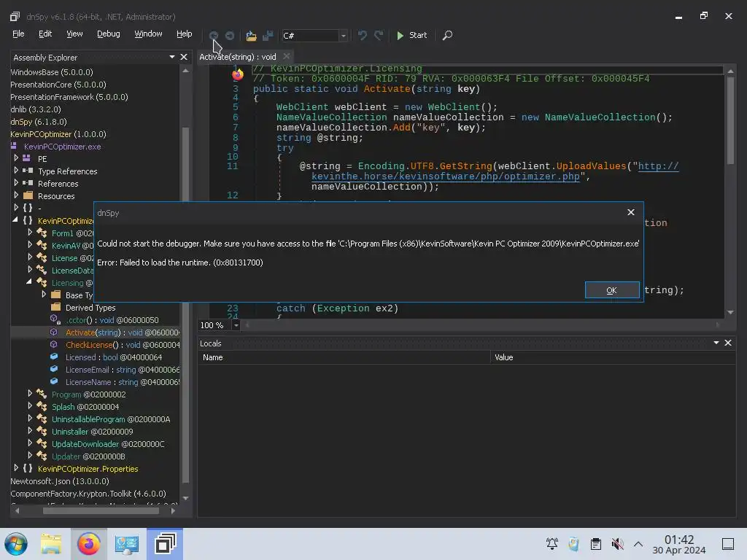This screenshot has width=747, height=560.
Task: Open the 100 % zoom dropdown
Action: (236, 324)
